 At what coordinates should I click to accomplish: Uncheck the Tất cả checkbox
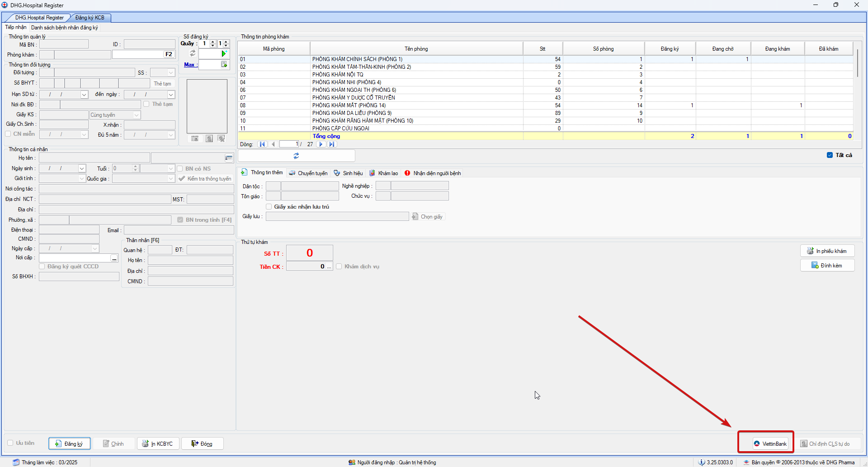tap(830, 155)
